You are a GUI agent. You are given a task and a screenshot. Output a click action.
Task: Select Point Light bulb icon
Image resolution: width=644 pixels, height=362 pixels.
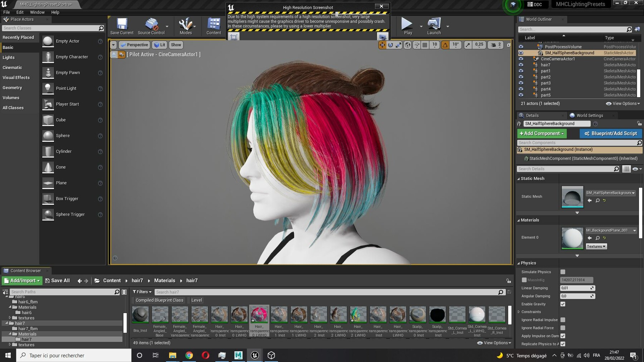48,88
